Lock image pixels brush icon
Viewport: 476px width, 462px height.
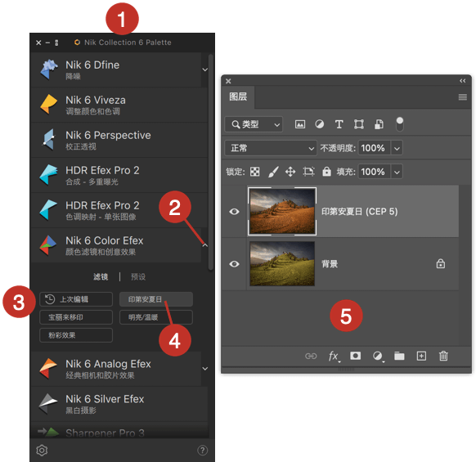click(273, 172)
